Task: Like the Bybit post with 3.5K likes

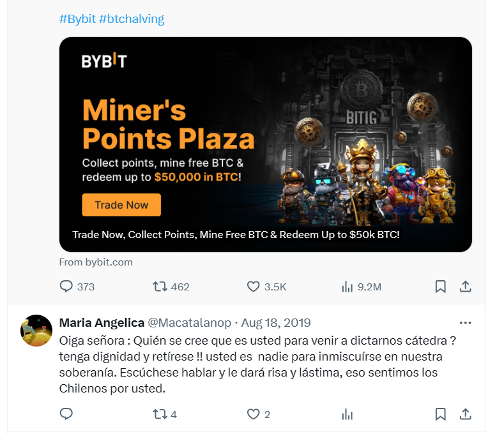Action: (x=253, y=286)
